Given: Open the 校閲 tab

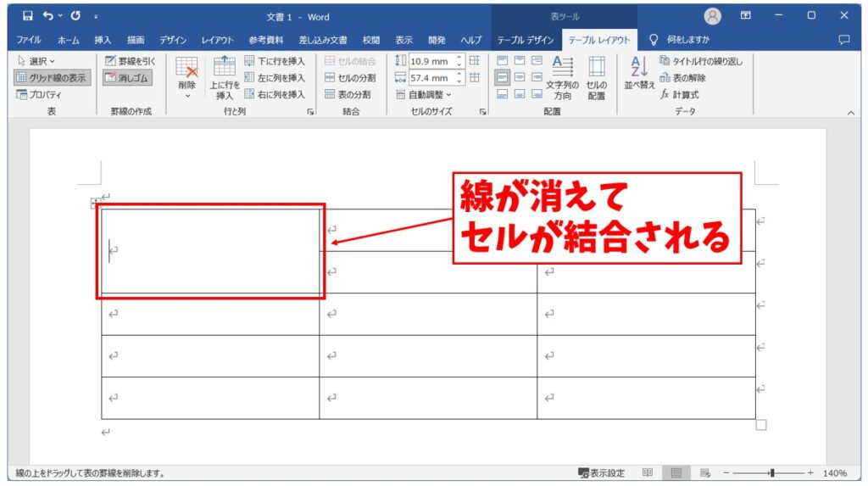Looking at the screenshot, I should (371, 40).
